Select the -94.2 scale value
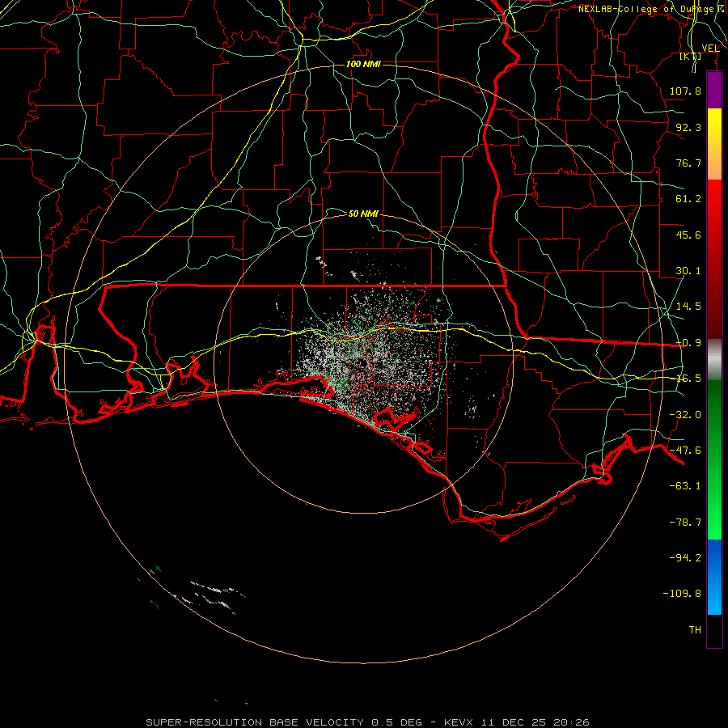 pos(685,558)
